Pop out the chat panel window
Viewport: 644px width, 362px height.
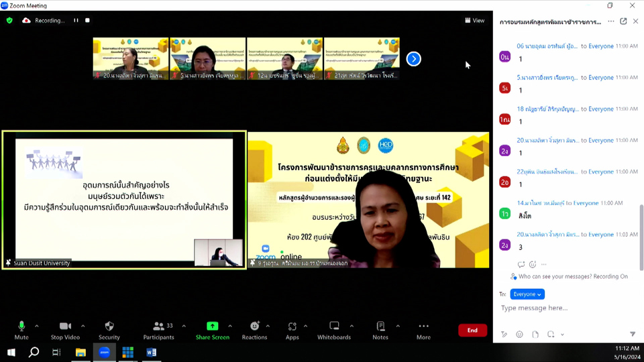click(x=623, y=21)
